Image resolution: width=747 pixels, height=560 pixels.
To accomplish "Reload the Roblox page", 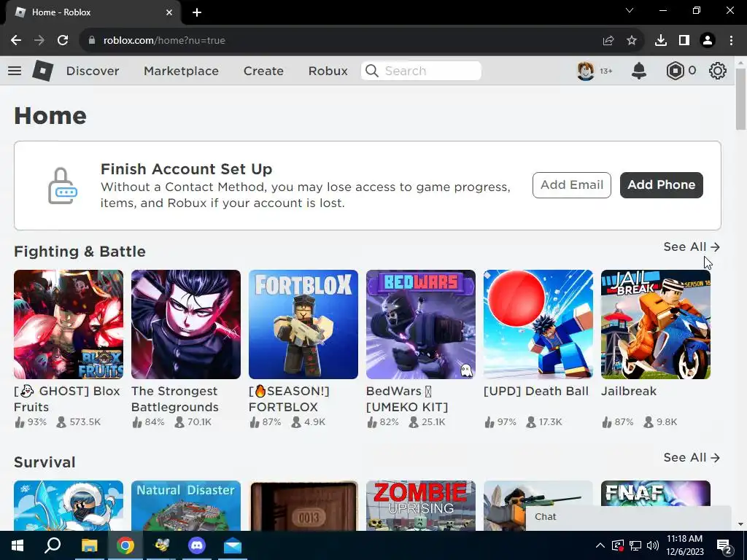I will 63,41.
